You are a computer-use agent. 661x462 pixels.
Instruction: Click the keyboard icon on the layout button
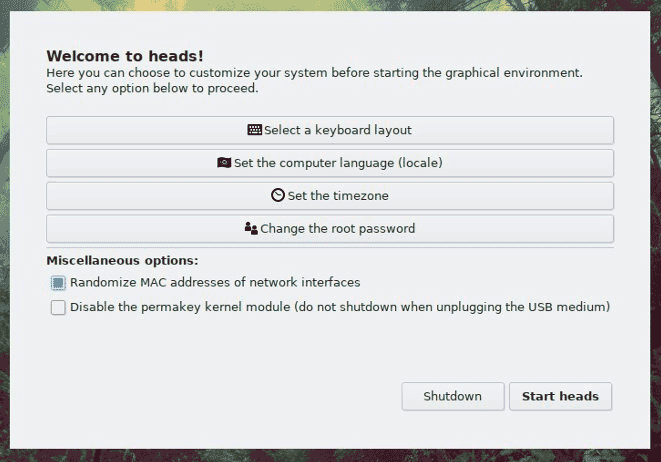[x=255, y=130]
